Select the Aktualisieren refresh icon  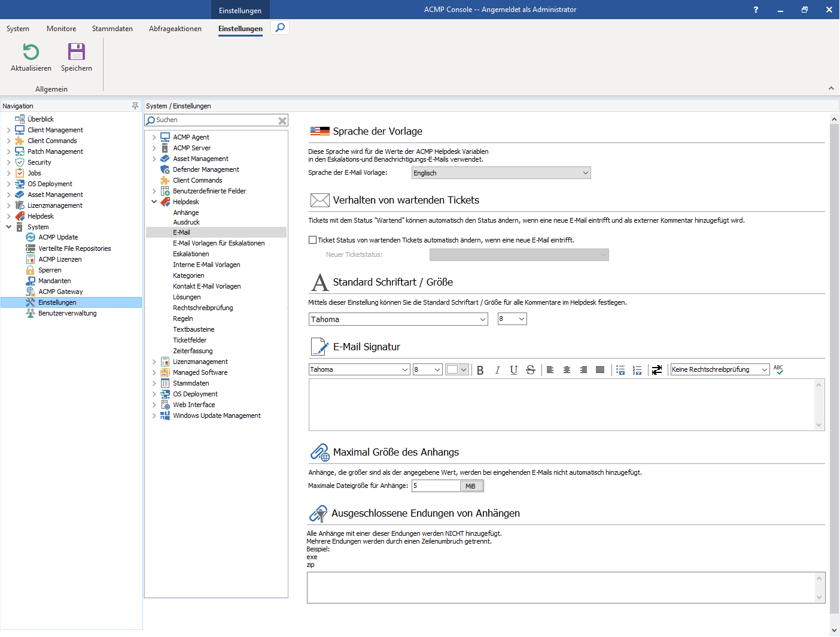pyautogui.click(x=30, y=53)
